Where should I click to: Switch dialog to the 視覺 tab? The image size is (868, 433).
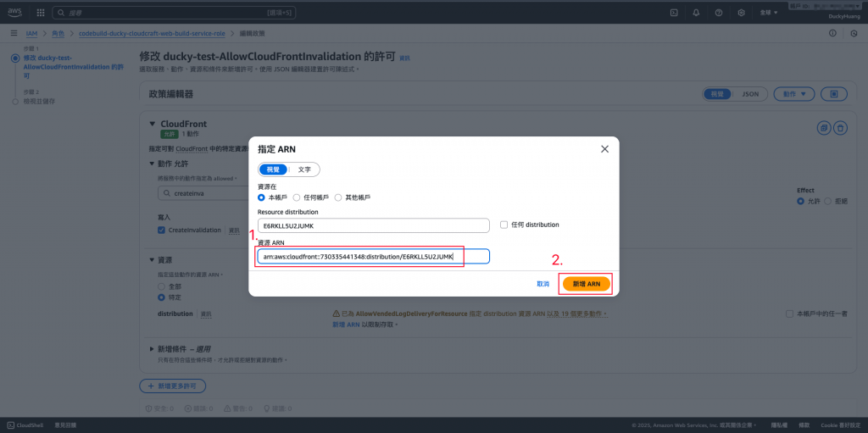point(274,169)
